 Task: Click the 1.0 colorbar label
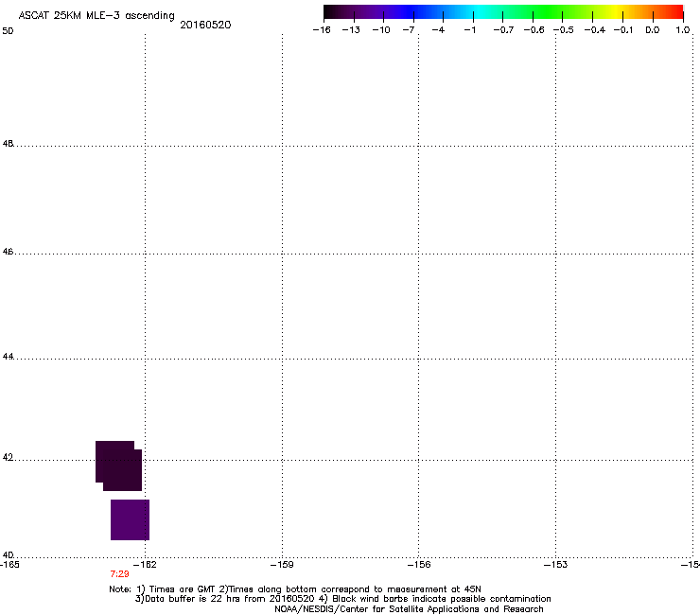click(x=683, y=30)
